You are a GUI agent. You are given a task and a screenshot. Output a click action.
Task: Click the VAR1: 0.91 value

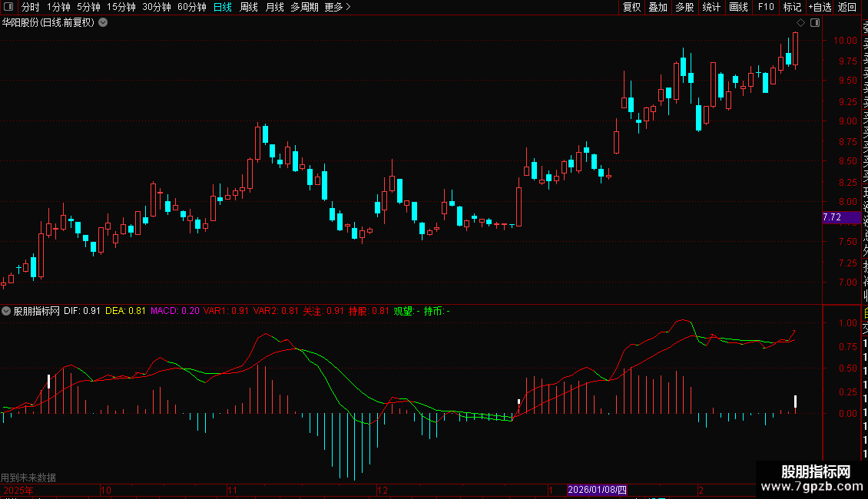pos(226,311)
